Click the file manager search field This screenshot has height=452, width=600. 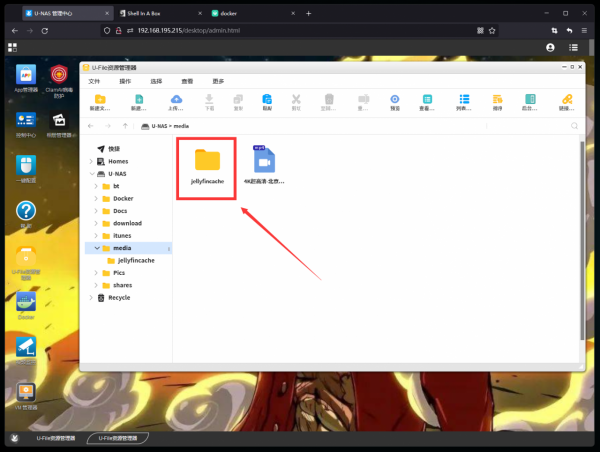pos(545,126)
